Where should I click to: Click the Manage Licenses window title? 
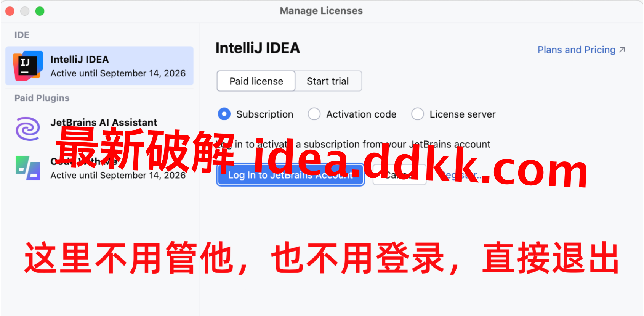coord(321,11)
